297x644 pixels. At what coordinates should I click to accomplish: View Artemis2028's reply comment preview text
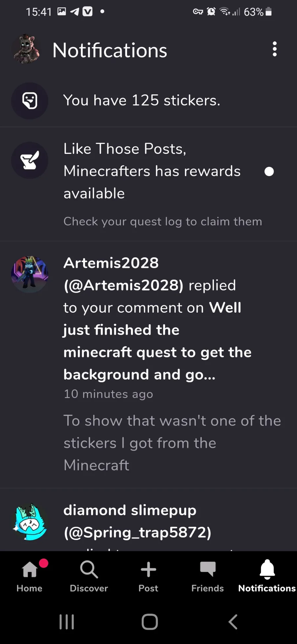pos(172,443)
